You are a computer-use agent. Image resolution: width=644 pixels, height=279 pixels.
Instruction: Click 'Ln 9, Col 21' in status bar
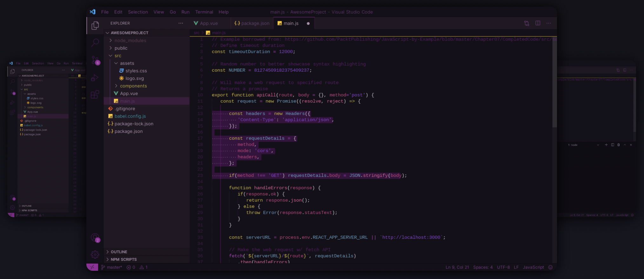coord(457,267)
